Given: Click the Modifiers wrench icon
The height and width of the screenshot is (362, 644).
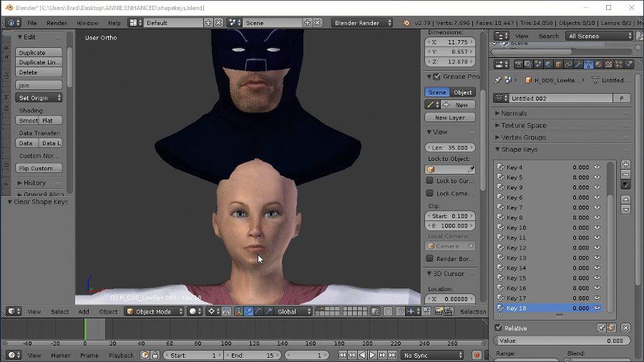Looking at the screenshot, I should 578,64.
